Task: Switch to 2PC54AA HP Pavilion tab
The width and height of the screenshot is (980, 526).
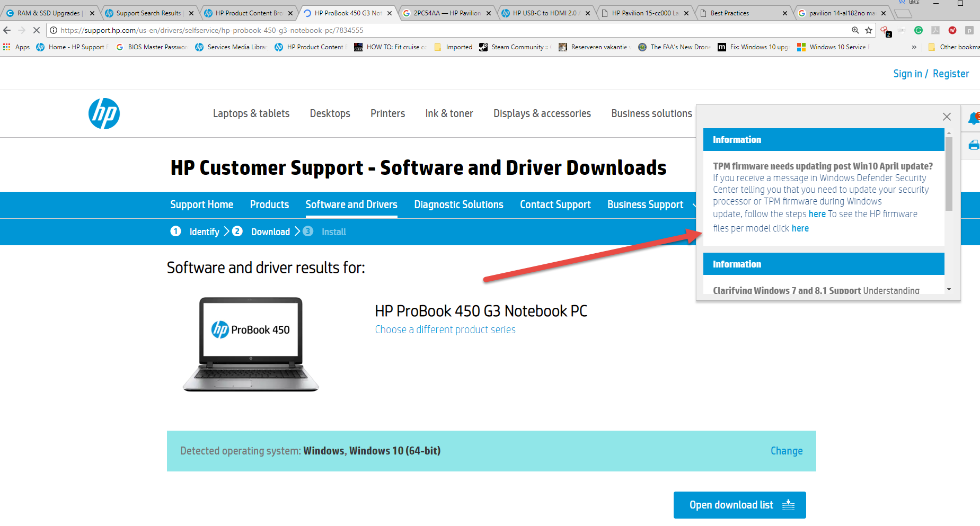Action: pyautogui.click(x=447, y=13)
